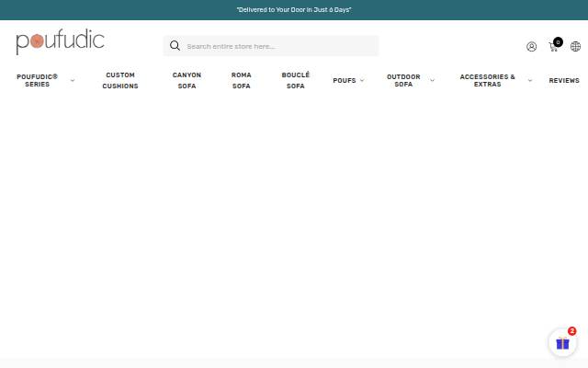Open the Roma Sofa page
The width and height of the screenshot is (588, 368).
pyautogui.click(x=241, y=80)
